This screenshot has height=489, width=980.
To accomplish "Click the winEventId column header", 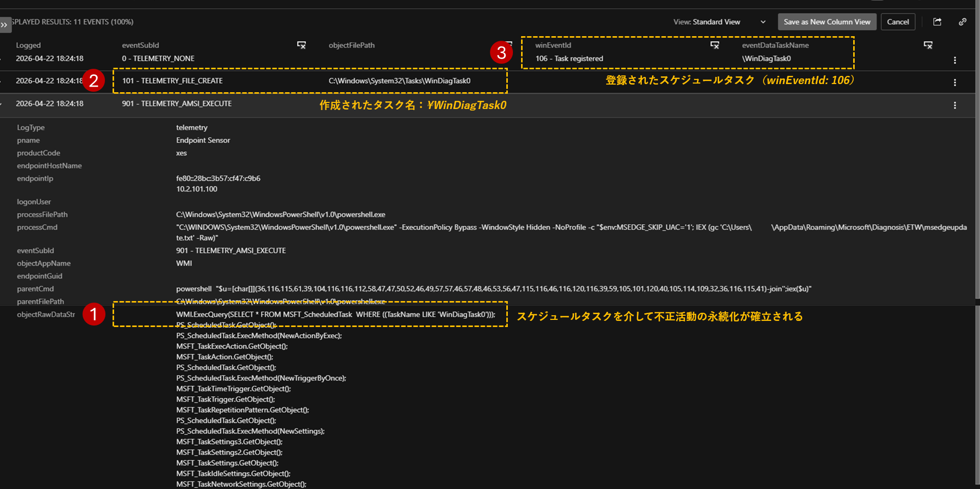I will click(553, 45).
